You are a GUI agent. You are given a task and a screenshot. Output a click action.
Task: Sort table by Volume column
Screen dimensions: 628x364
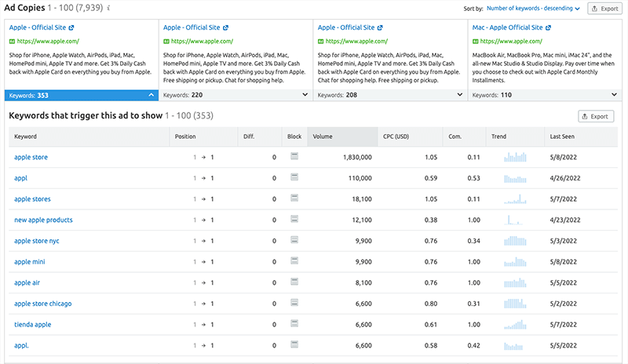[x=342, y=136]
